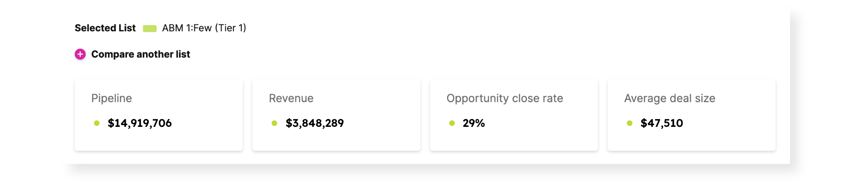The width and height of the screenshot is (868, 187).
Task: Click the pink plus icon
Action: (80, 54)
